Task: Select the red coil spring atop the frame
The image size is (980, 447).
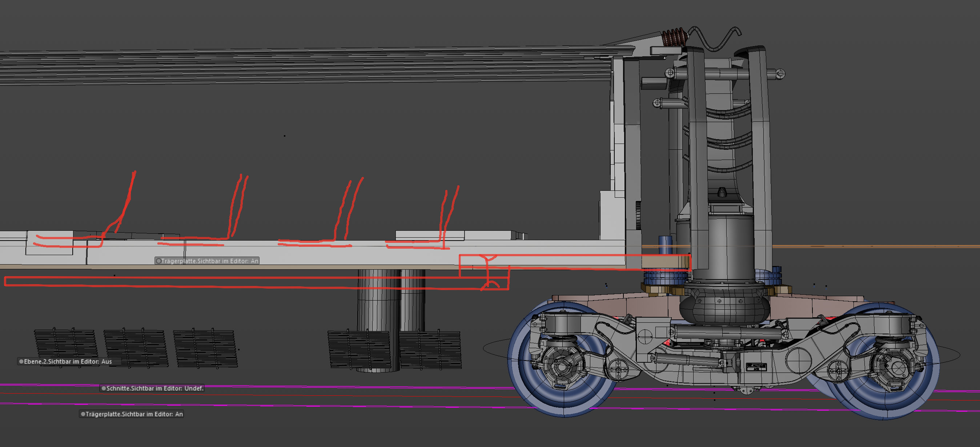Action: point(675,37)
